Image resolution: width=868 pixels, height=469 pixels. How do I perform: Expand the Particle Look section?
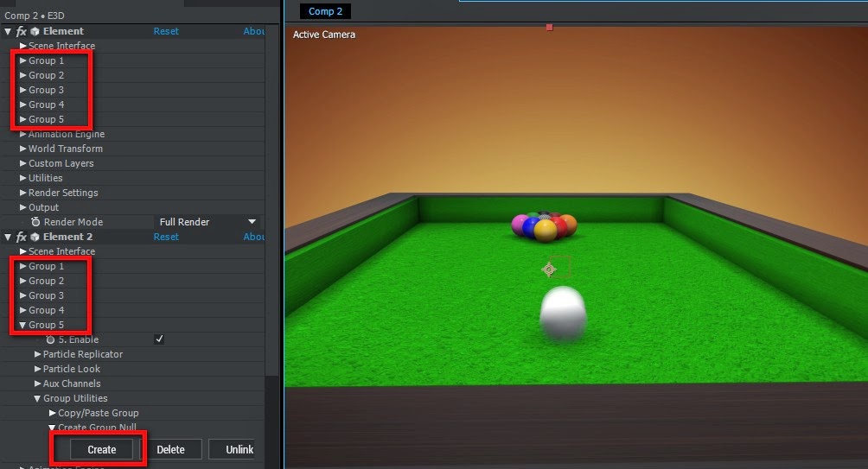pyautogui.click(x=38, y=369)
